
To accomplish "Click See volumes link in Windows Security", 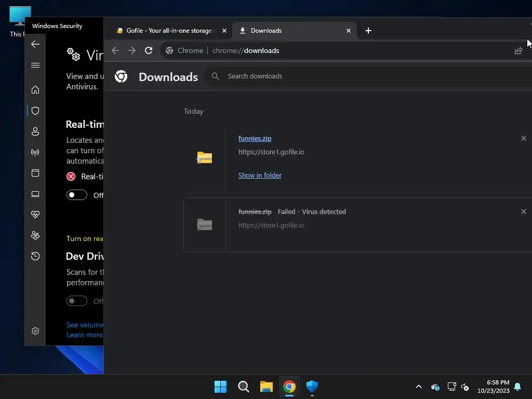I will coord(85,325).
